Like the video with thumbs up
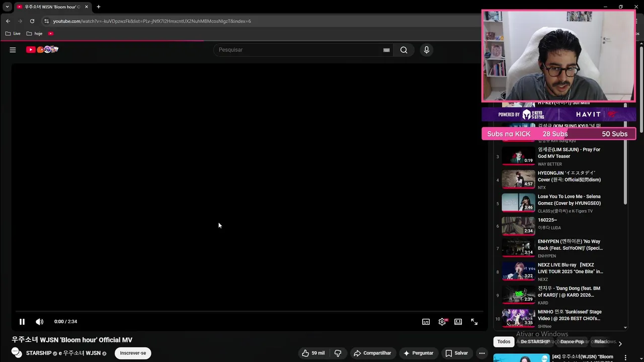The height and width of the screenshot is (362, 644). click(x=313, y=353)
